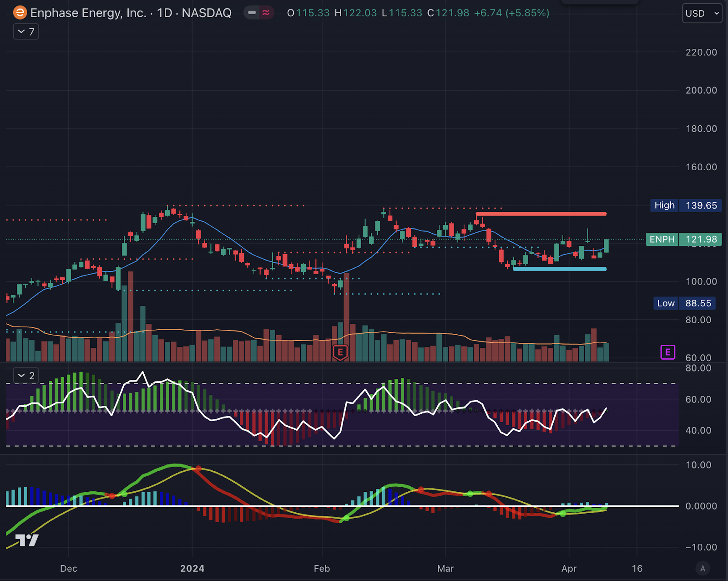Select the Low 88.55 price label

684,303
